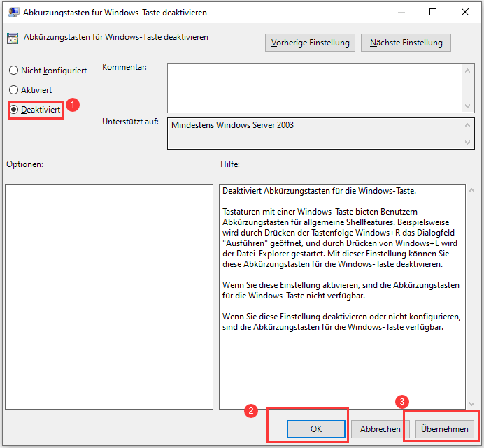Click the 'Kommentar:' label
This screenshot has height=448, width=484.
124,67
